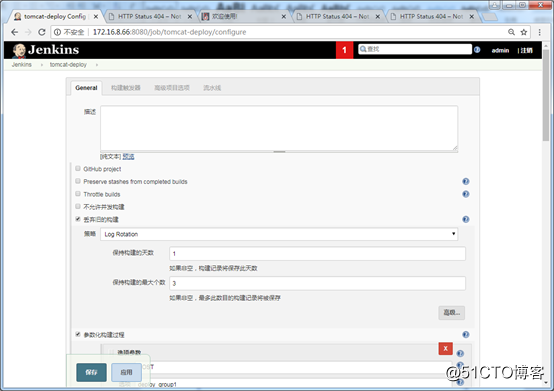Screen dimensions: 554x391
Task: Open the help icon beside the search box
Action: 477,50
